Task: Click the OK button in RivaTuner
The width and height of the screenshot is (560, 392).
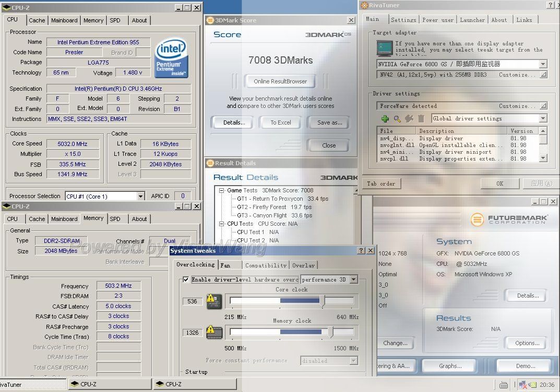Action: (x=499, y=183)
